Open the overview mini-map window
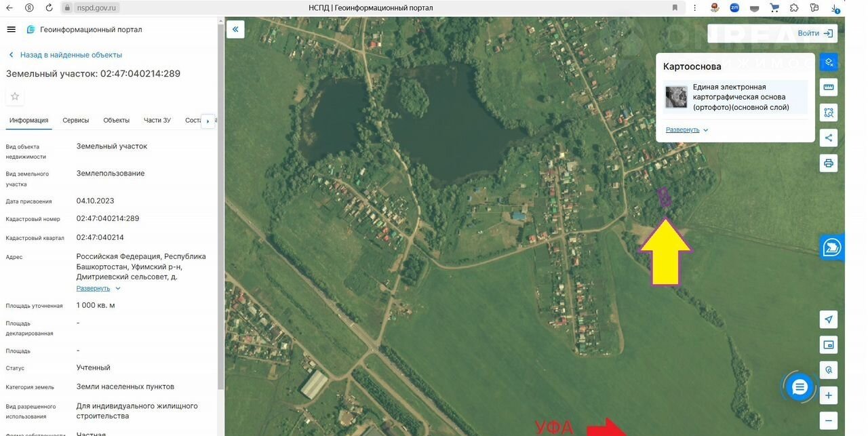Screen dimensions: 868x436 (828, 344)
